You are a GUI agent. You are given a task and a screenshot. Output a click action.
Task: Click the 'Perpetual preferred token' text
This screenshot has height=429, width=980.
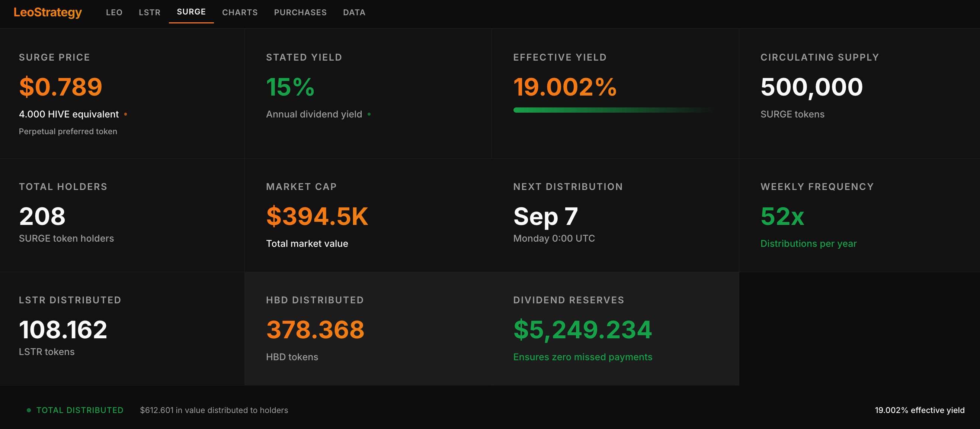coord(68,132)
